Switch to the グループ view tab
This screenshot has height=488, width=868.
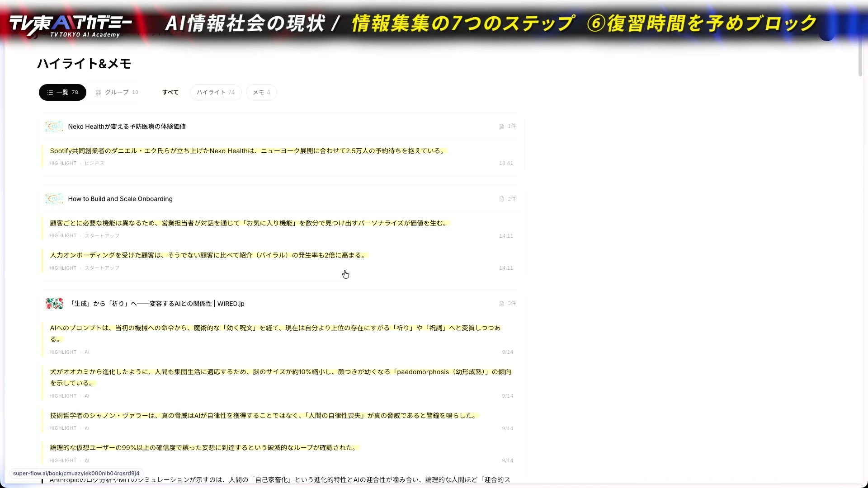(x=117, y=92)
